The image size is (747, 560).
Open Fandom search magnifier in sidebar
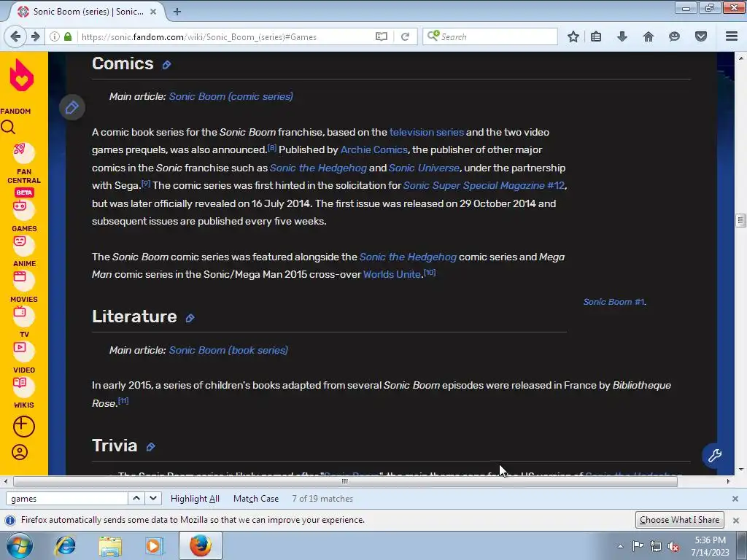pos(8,128)
